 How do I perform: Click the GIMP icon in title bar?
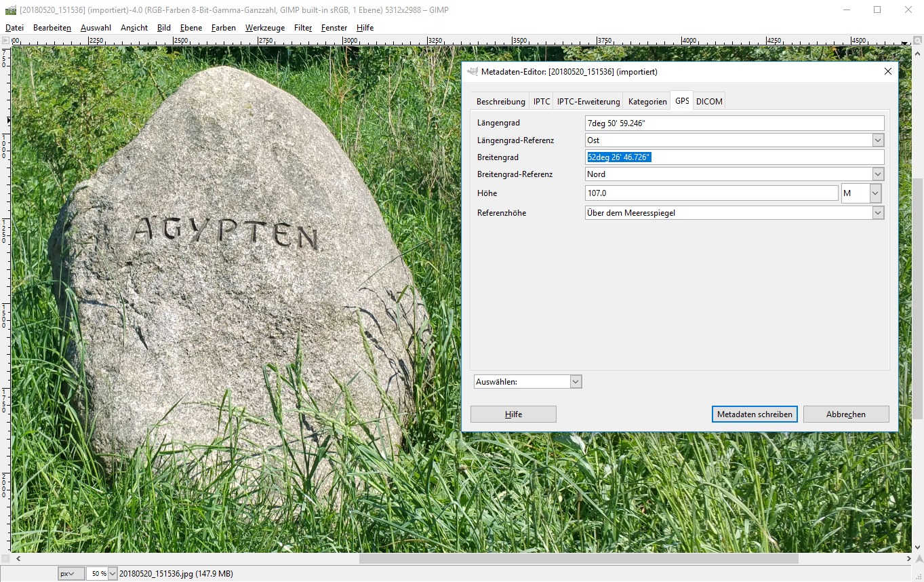10,10
